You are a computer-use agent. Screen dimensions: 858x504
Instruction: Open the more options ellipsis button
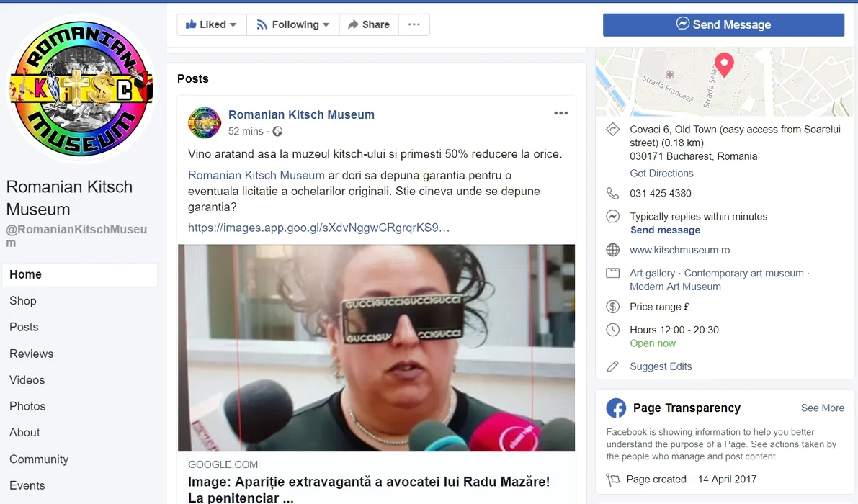(414, 24)
